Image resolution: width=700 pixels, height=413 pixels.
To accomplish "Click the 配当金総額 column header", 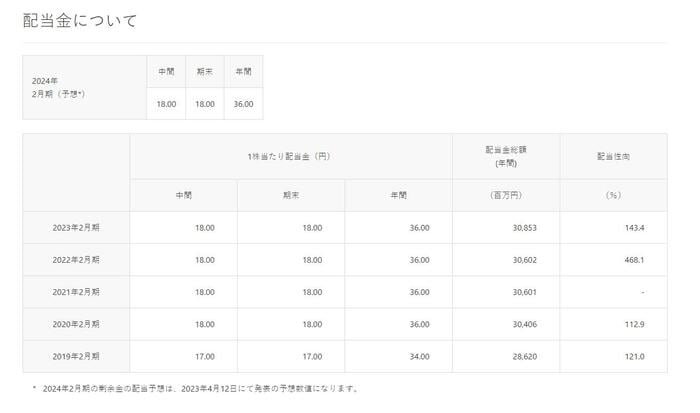I will point(505,156).
